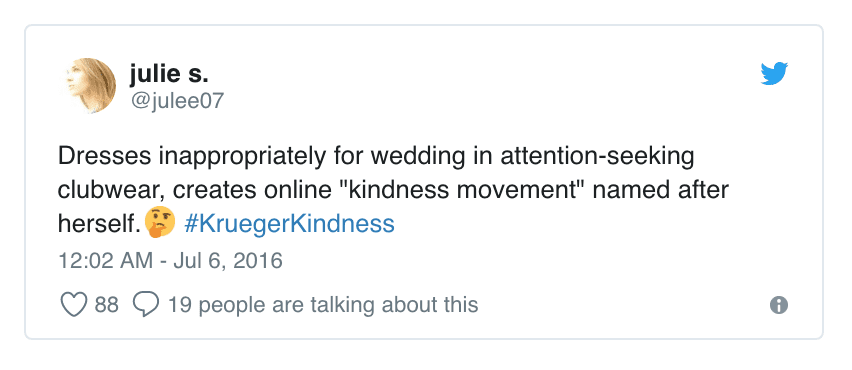Click the speech bubble reply icon
The width and height of the screenshot is (852, 370).
[146, 305]
